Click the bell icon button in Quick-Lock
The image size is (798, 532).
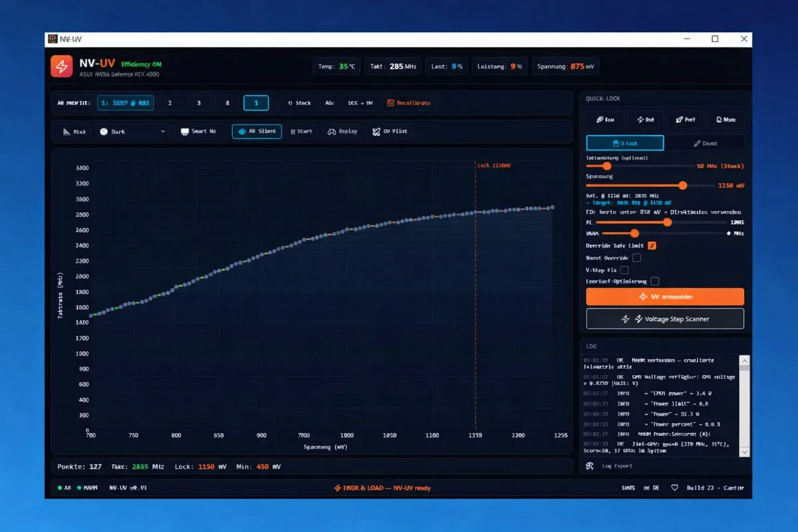pos(725,120)
